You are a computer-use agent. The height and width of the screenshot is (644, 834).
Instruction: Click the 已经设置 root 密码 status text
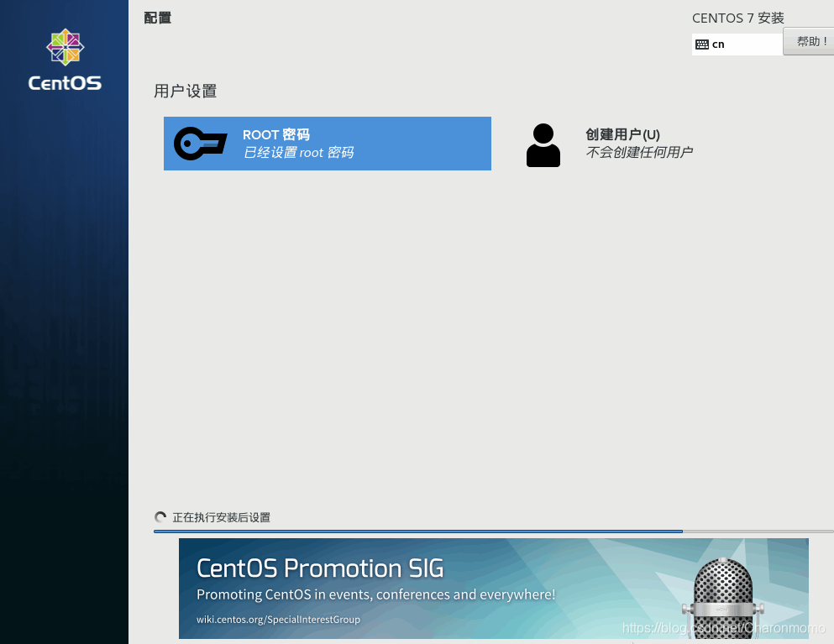click(x=298, y=153)
